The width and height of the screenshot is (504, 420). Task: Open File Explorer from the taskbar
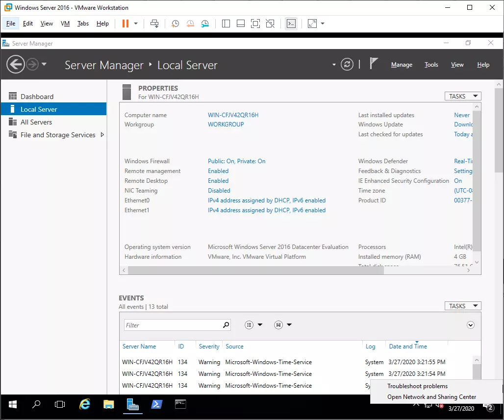pos(109,404)
